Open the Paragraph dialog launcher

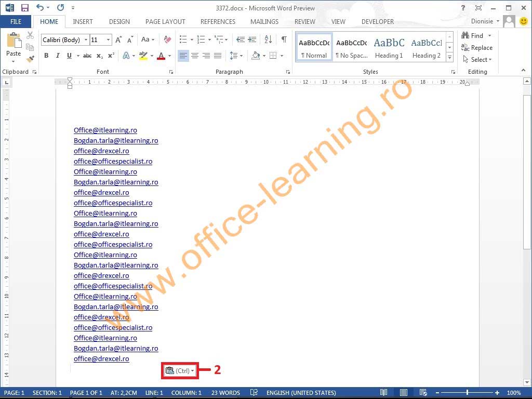[x=288, y=72]
